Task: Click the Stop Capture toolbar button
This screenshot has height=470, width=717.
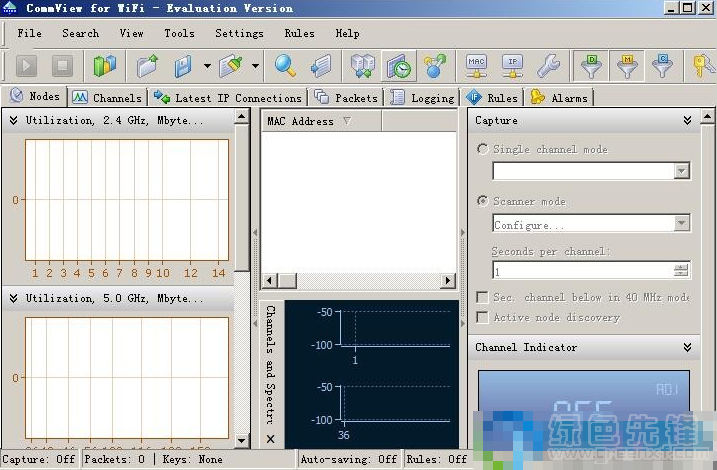Action: 62,67
